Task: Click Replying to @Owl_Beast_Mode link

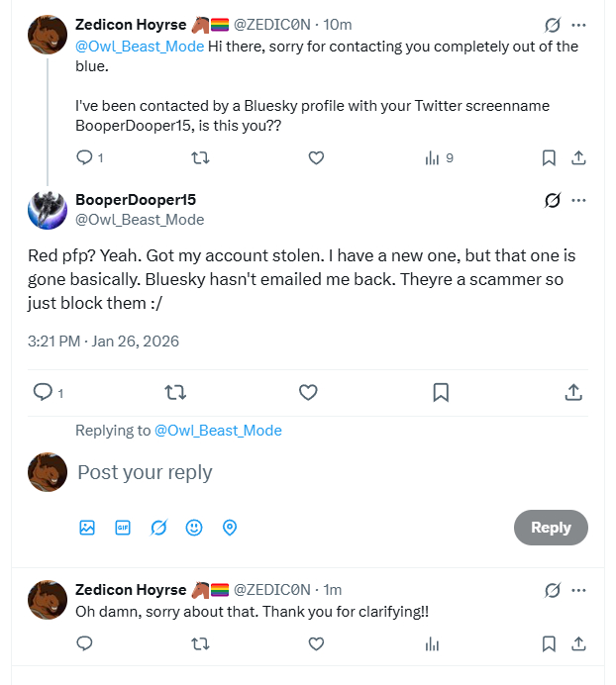Action: 218,431
